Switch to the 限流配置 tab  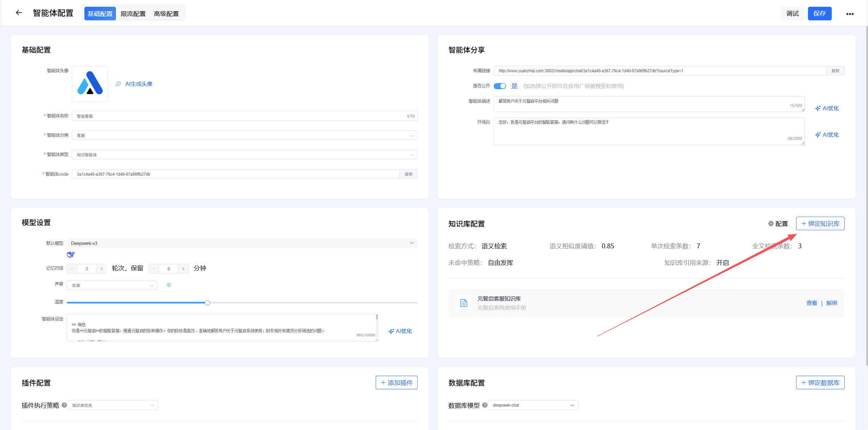coord(133,14)
